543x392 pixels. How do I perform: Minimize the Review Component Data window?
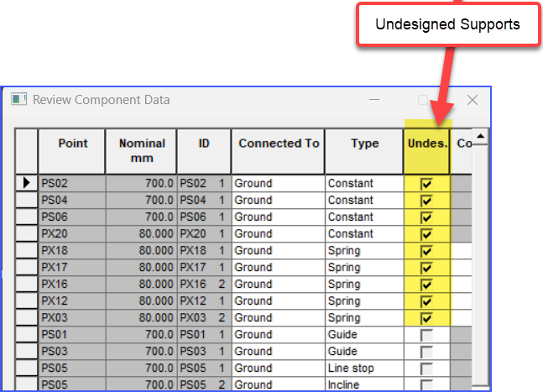point(374,100)
